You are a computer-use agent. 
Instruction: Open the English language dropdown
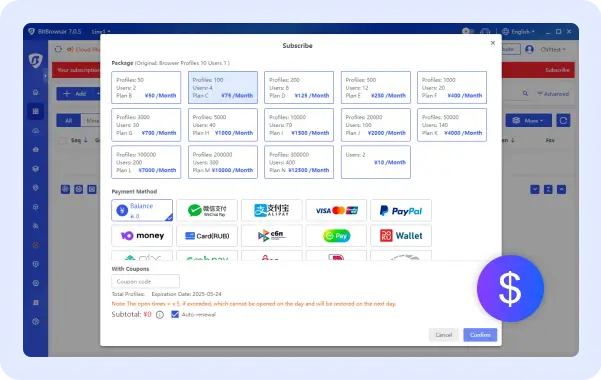(518, 31)
